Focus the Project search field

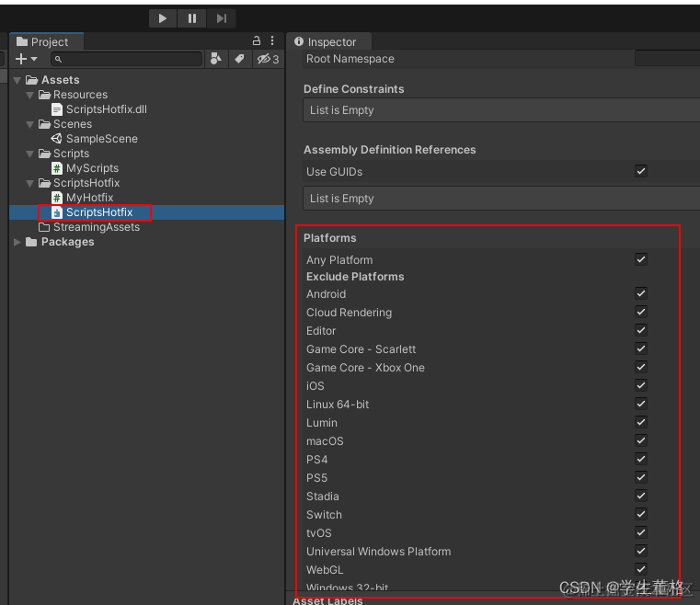point(126,59)
